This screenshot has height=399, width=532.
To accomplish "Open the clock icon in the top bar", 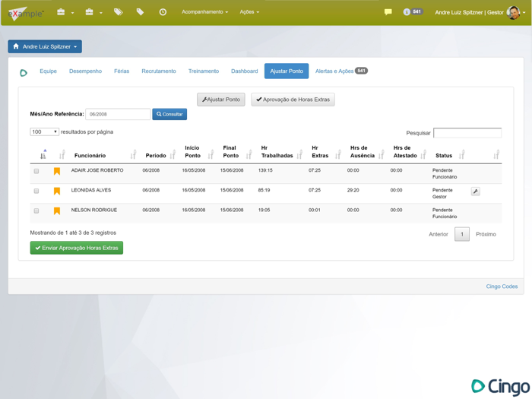I will coord(163,12).
